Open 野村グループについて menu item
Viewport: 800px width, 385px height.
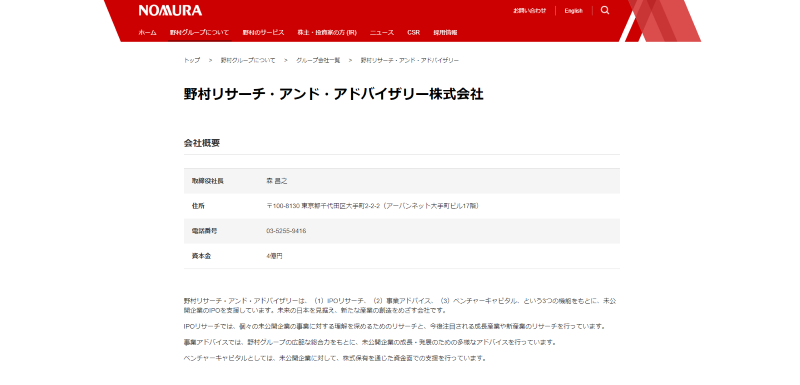(199, 32)
